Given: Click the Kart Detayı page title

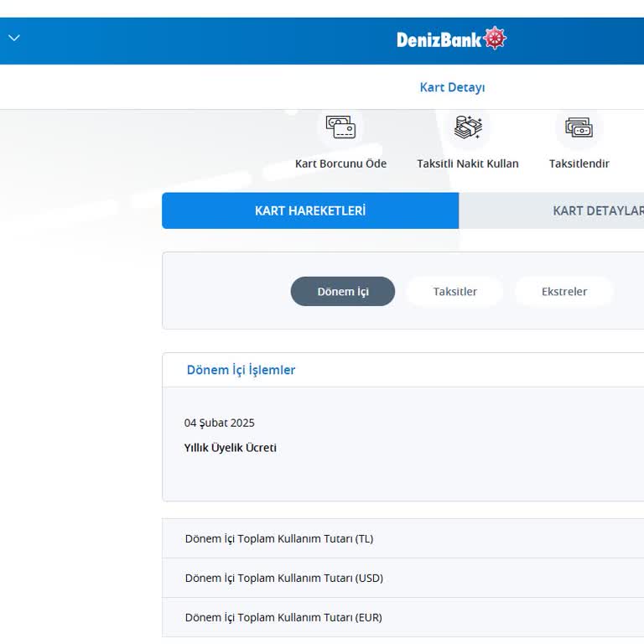Looking at the screenshot, I should pos(452,87).
